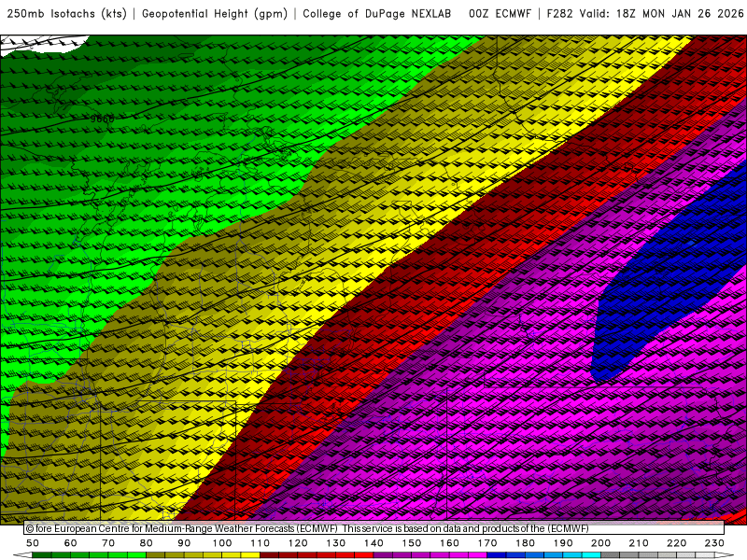Image resolution: width=747 pixels, height=560 pixels.
Task: Click the legend value 160
Action: pyautogui.click(x=449, y=543)
